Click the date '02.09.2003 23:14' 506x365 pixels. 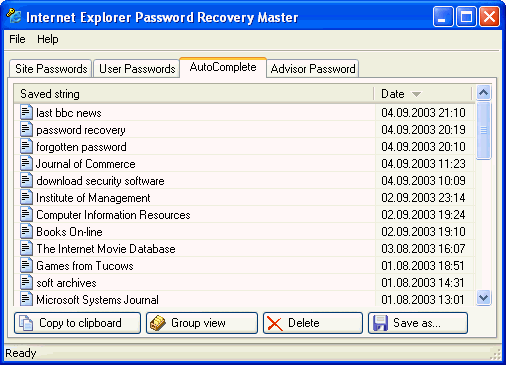[x=423, y=198]
